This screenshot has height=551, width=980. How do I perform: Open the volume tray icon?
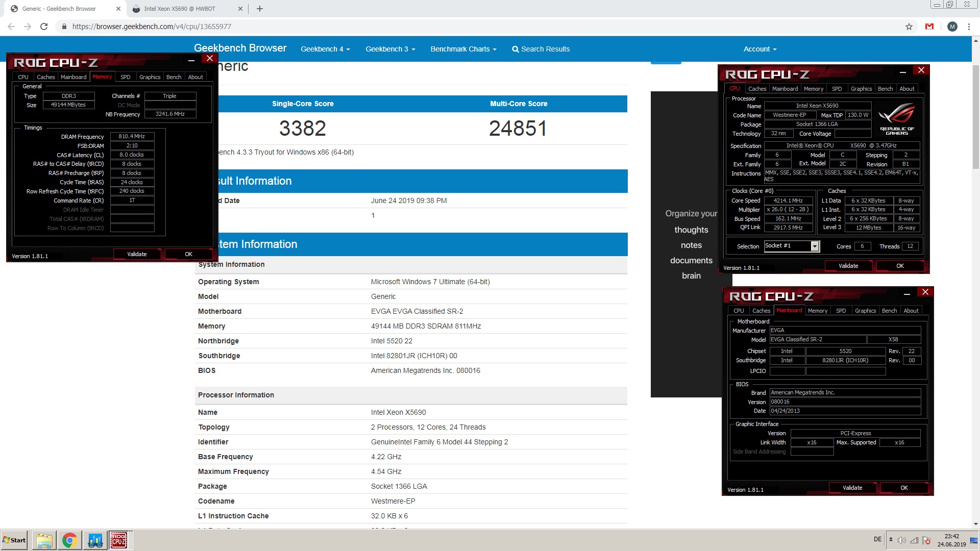tap(902, 540)
